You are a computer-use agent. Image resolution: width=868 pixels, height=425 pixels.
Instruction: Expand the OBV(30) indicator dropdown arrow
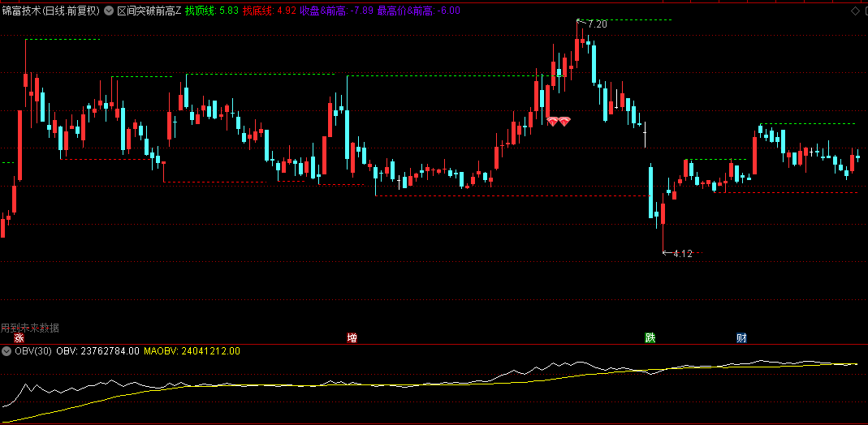[x=6, y=351]
